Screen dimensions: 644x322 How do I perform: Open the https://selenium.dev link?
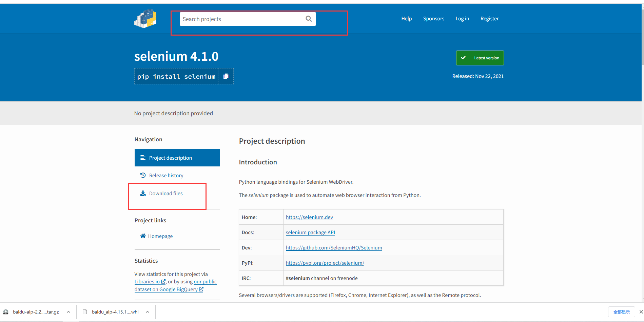[309, 217]
